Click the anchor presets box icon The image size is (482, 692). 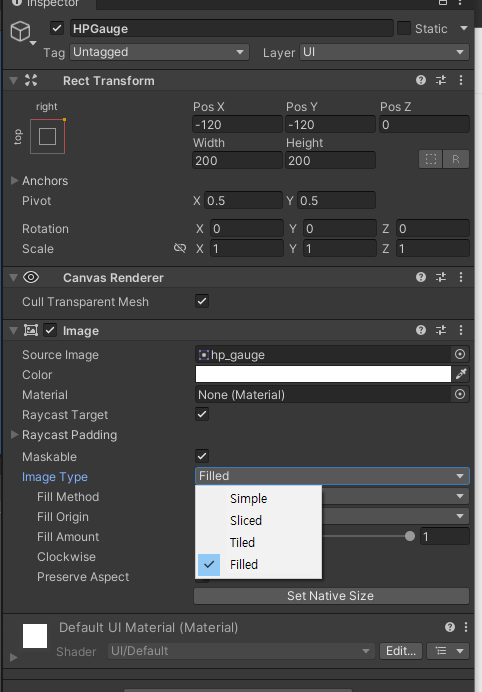click(x=47, y=136)
